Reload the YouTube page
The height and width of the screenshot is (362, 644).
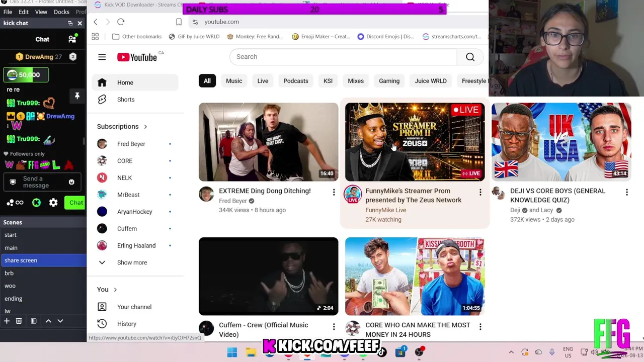point(121,22)
